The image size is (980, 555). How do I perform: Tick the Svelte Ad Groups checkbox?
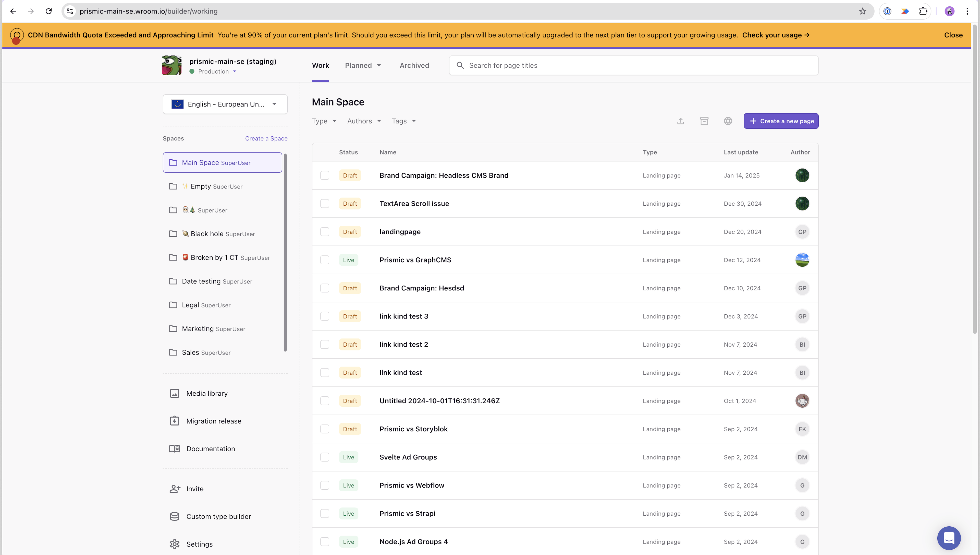click(x=325, y=457)
